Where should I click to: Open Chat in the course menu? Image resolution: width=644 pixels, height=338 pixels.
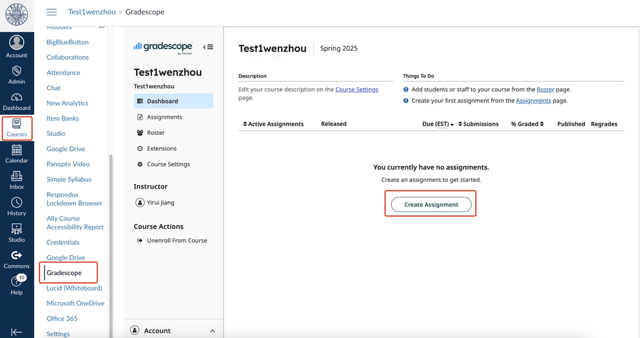tap(53, 88)
